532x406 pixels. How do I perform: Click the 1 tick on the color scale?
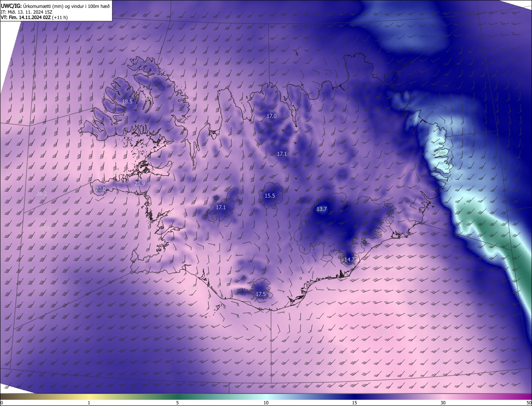(89, 403)
